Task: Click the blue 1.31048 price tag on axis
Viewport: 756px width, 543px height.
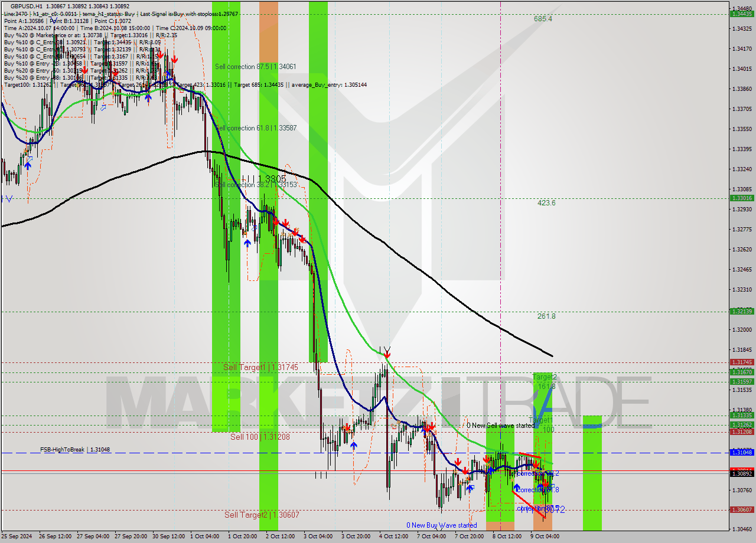Action: [742, 452]
